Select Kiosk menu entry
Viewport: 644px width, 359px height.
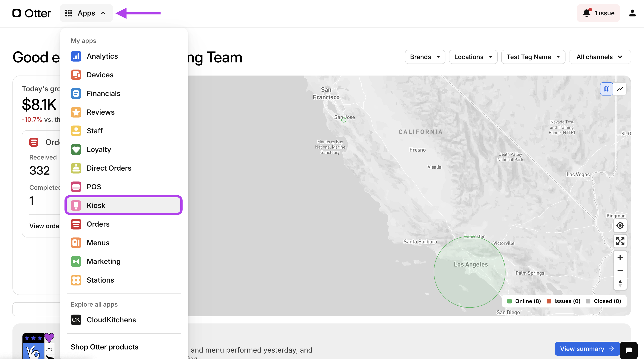pos(123,205)
